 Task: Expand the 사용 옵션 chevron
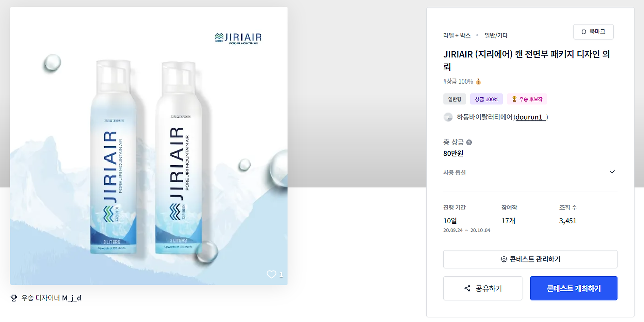click(x=612, y=172)
